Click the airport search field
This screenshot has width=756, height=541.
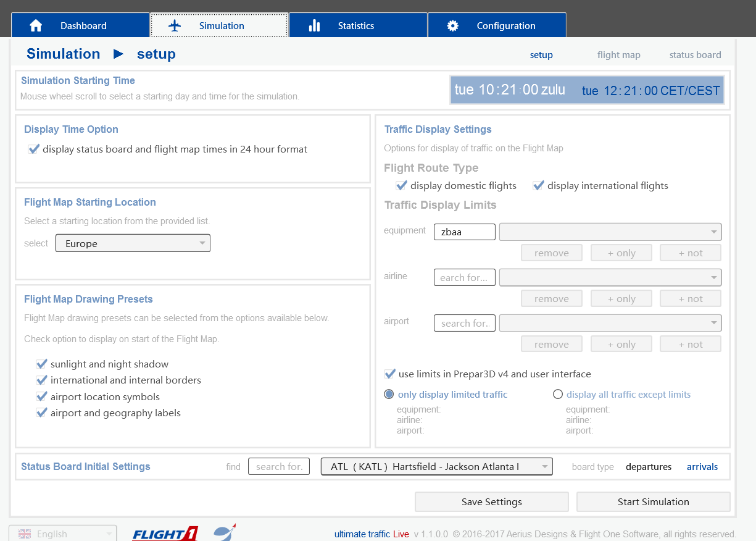[x=465, y=323]
